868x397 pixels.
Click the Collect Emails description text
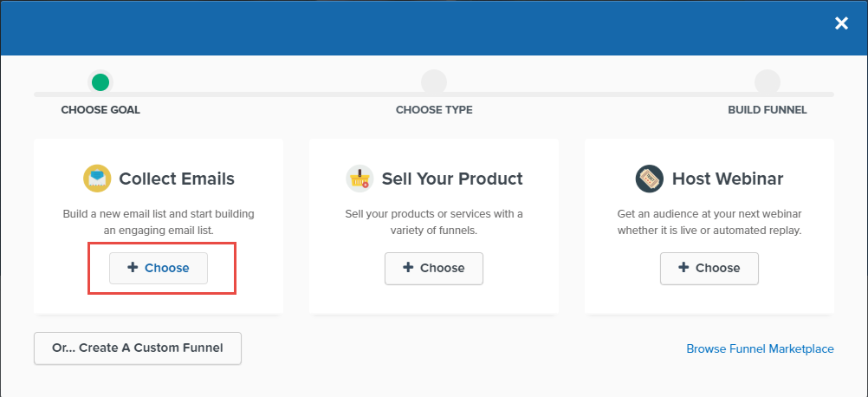click(x=159, y=222)
